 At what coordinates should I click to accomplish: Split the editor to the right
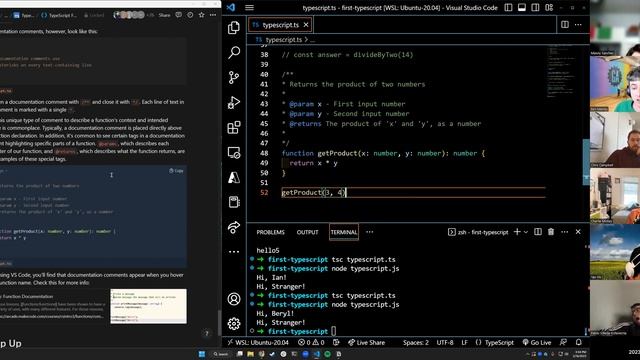coord(565,24)
